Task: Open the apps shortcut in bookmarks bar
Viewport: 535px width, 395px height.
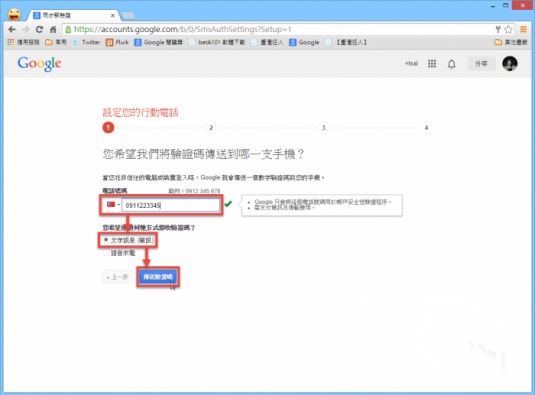Action: (x=23, y=42)
